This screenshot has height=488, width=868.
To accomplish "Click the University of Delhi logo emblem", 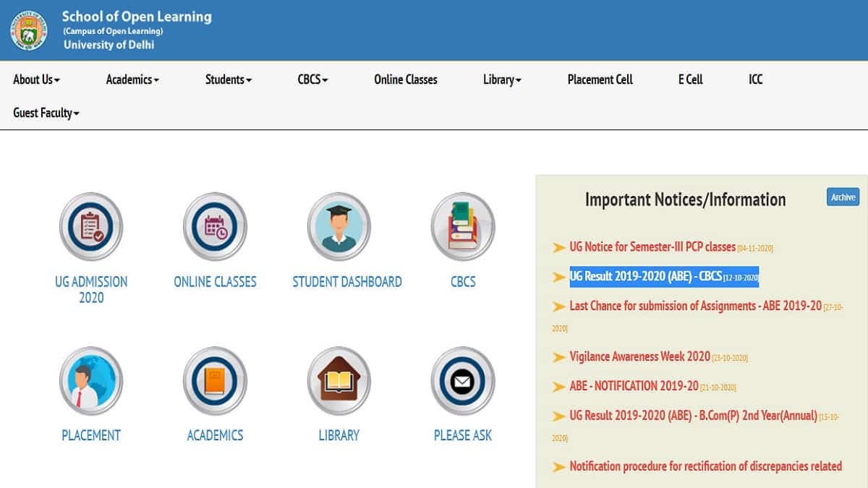I will pyautogui.click(x=28, y=30).
